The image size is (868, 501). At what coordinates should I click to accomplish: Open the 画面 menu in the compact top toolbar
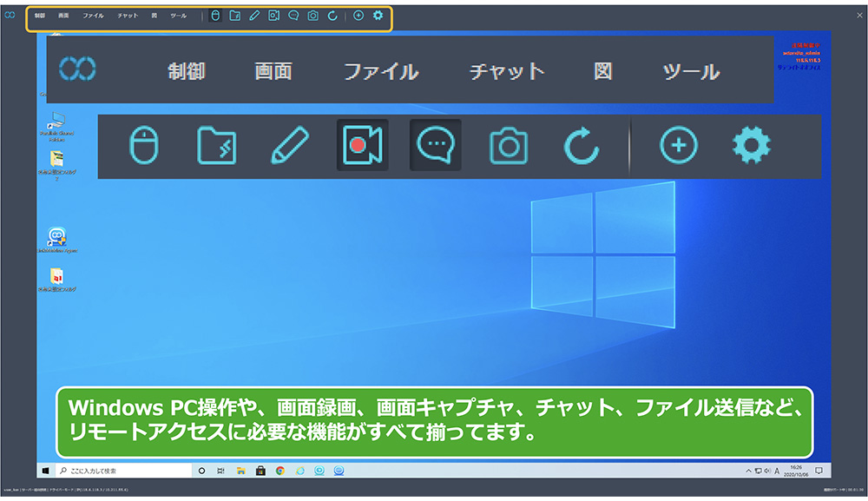coord(63,16)
